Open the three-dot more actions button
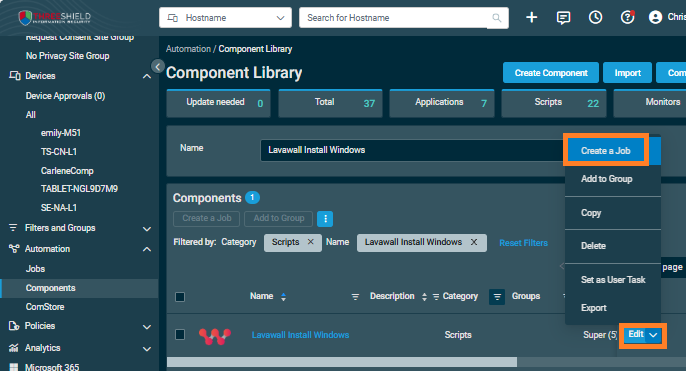Image resolution: width=686 pixels, height=371 pixels. click(325, 219)
